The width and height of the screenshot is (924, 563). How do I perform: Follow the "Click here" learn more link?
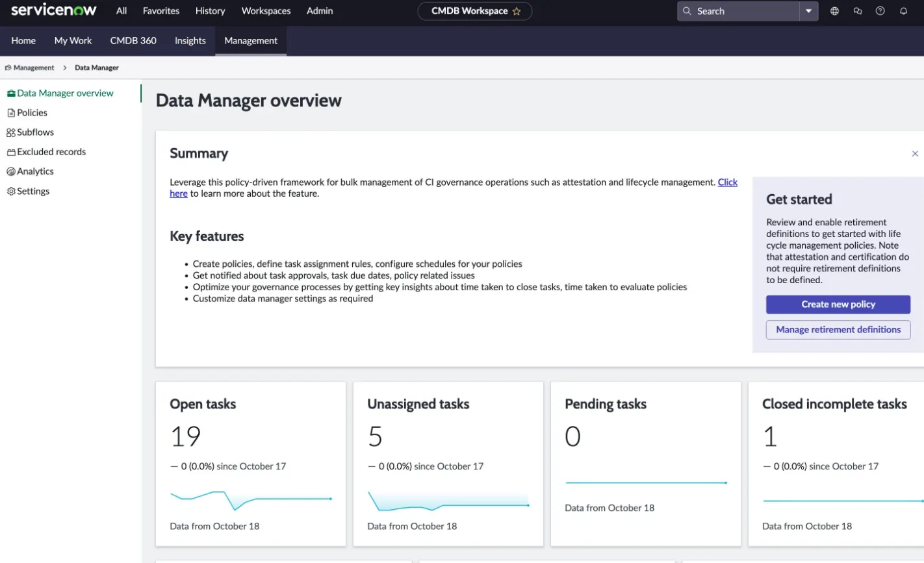tap(728, 182)
